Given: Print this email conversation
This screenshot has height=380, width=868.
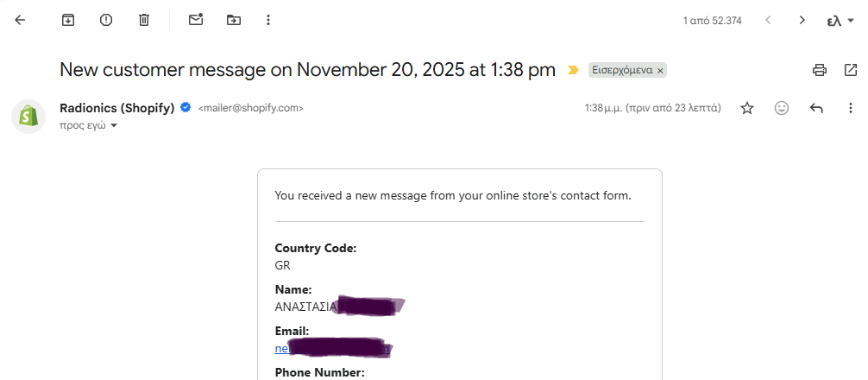Looking at the screenshot, I should [820, 71].
